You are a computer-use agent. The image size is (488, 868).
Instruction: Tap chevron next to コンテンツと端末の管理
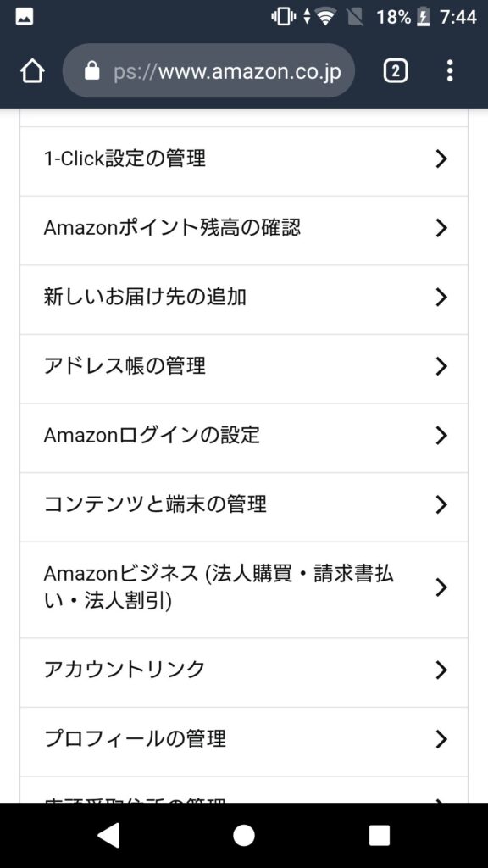[441, 505]
